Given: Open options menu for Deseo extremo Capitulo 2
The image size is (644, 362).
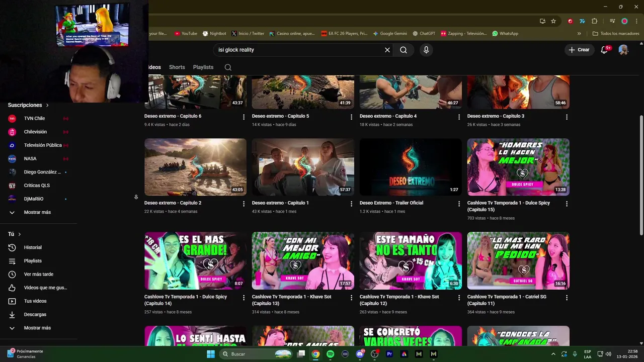Looking at the screenshot, I should tap(244, 204).
